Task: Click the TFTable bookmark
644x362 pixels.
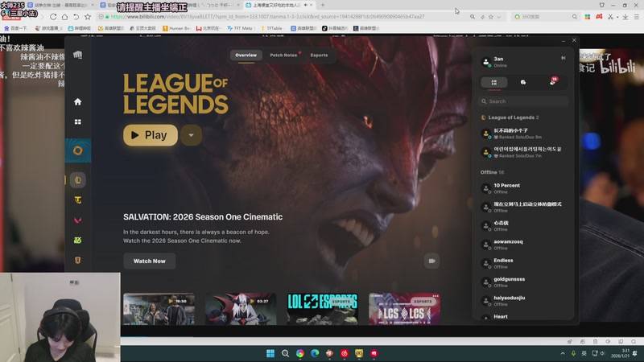Action: (271, 28)
